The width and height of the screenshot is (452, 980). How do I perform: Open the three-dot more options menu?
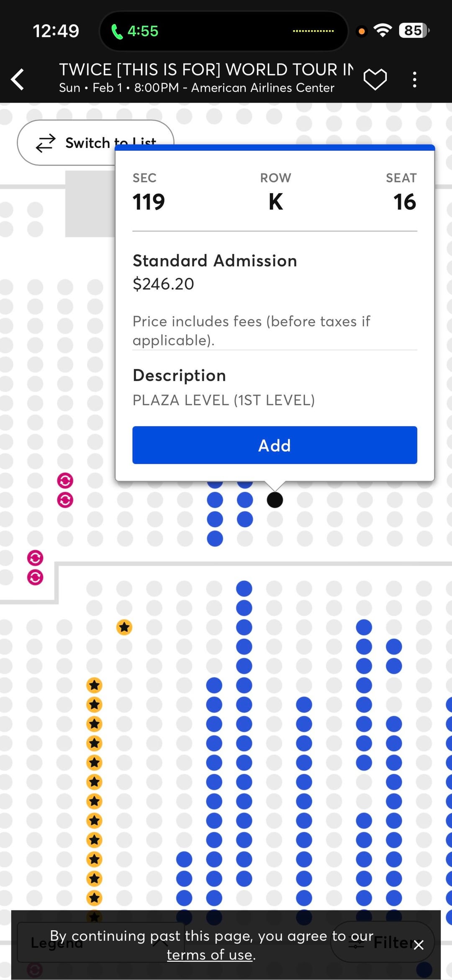click(414, 79)
